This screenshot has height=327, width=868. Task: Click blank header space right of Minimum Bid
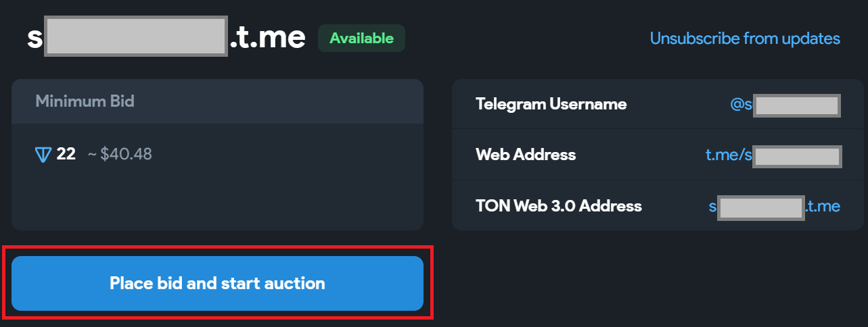click(284, 101)
